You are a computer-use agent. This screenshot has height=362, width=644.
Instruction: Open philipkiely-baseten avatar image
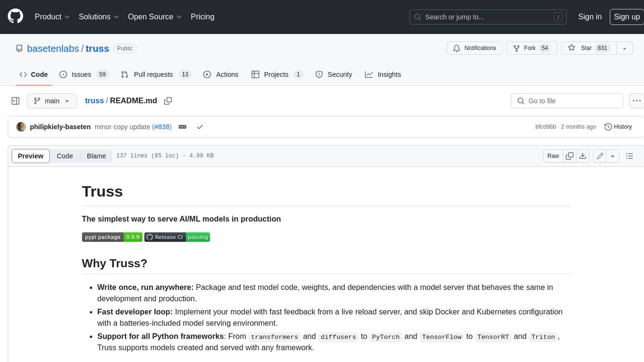click(x=21, y=127)
